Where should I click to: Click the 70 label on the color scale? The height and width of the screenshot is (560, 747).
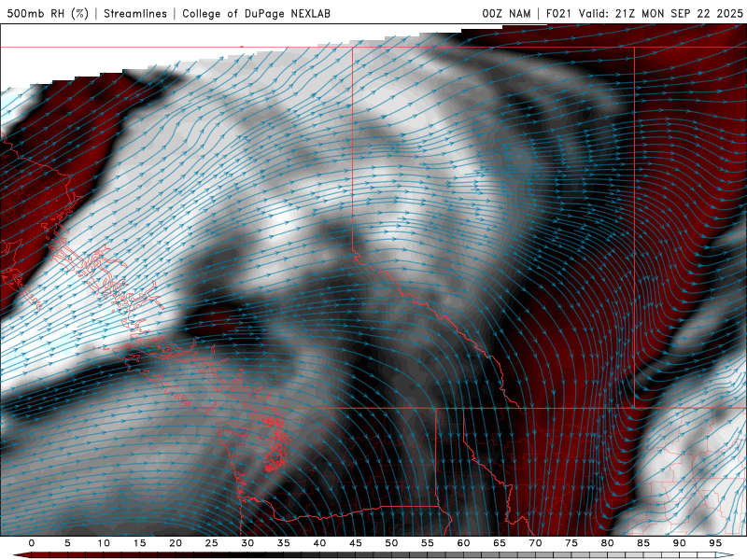click(535, 543)
